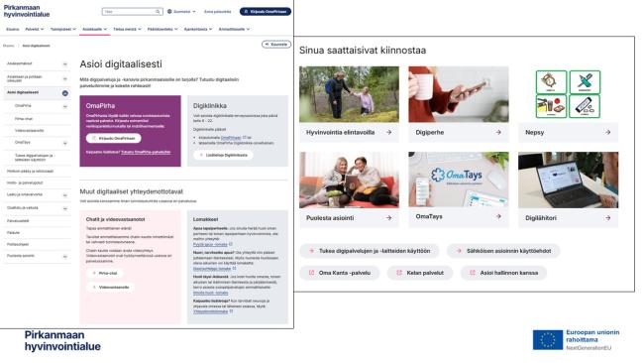This screenshot has height=363, width=644.
Task: Expand Asiakkaan ja potilaan oikeudet sidebar section
Action: 64,78
